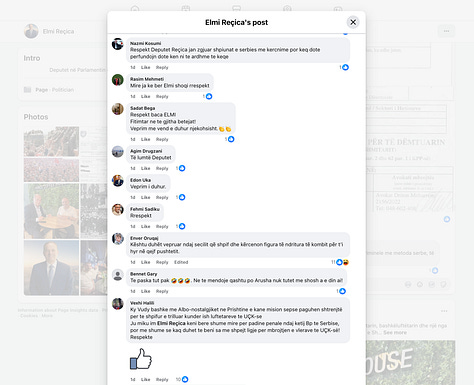Image resolution: width=474 pixels, height=385 pixels.
Task: Open Nazmi Kosumi's profile avatar
Action: coord(118,44)
